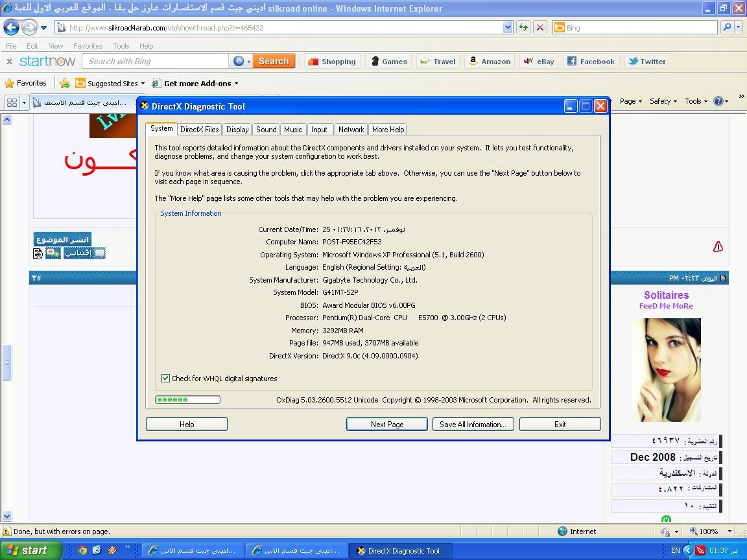Click the Solitaires avatar image
The width and height of the screenshot is (747, 560).
(x=666, y=370)
